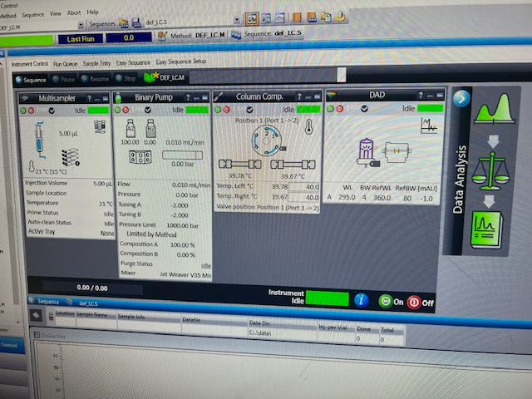Switch the whole instrument Off
This screenshot has width=532, height=399.
coord(421,302)
